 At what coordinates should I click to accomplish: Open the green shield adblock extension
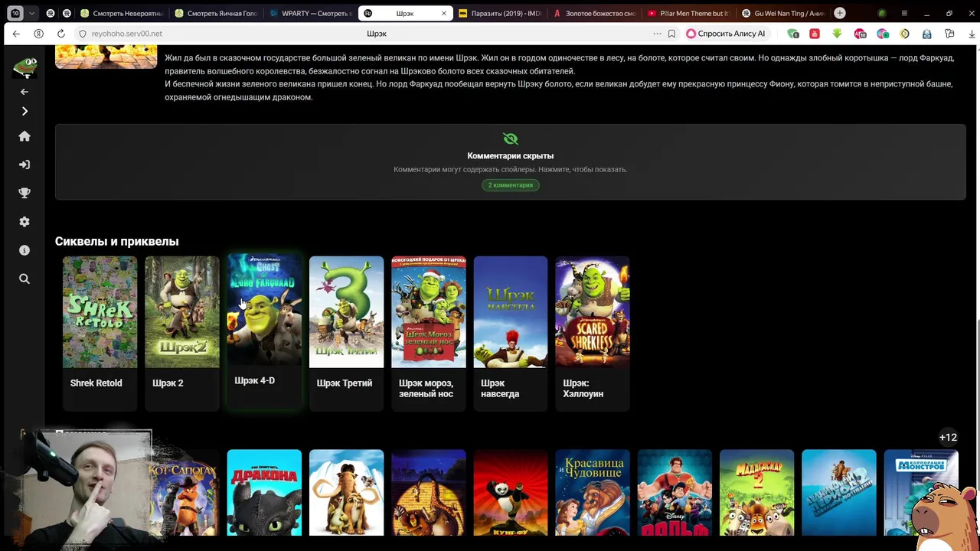793,34
